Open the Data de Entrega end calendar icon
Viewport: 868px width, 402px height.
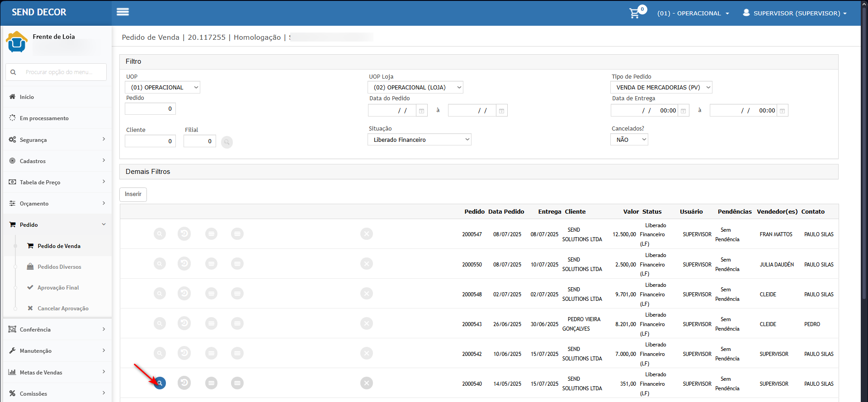coord(783,111)
